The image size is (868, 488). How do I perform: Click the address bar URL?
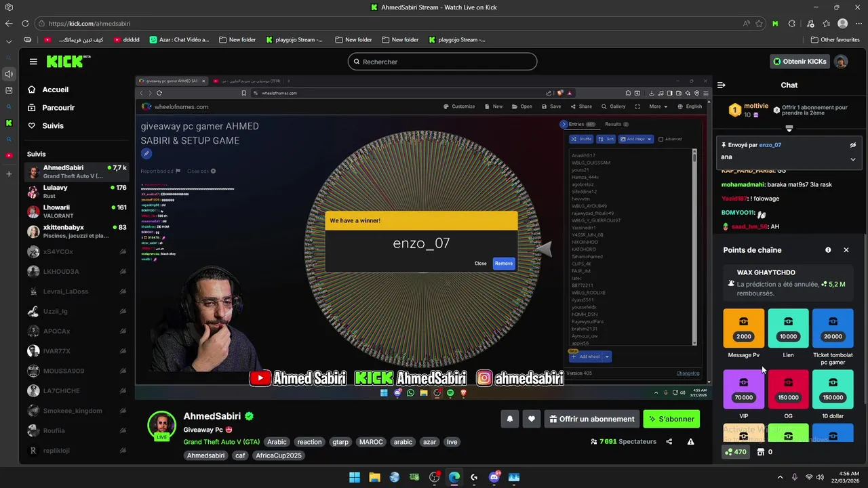coord(90,23)
